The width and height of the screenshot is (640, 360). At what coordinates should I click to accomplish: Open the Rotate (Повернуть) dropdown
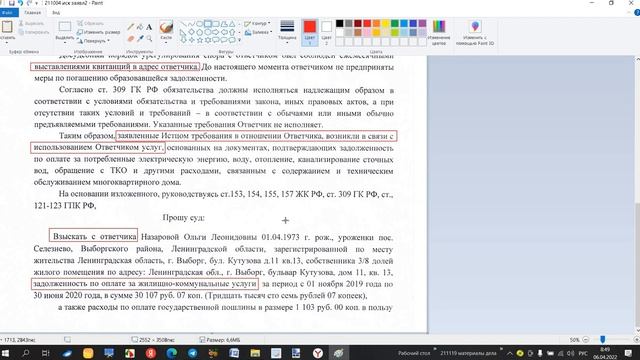click(x=93, y=41)
